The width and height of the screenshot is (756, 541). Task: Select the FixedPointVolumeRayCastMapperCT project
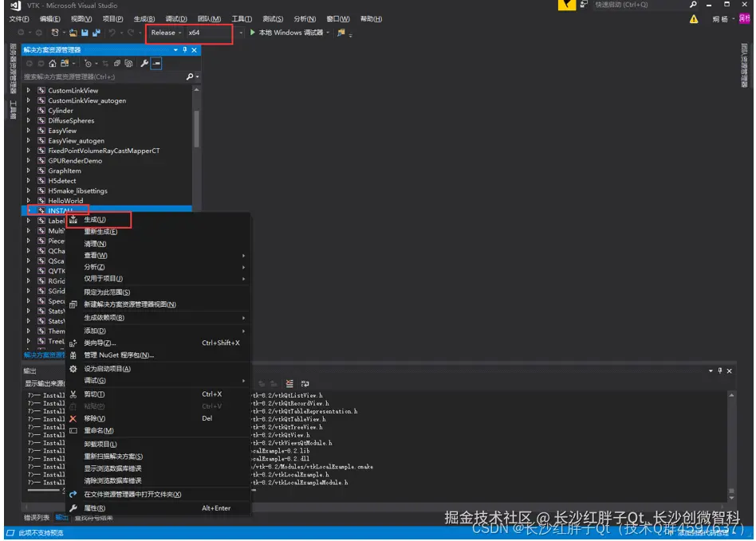click(104, 151)
